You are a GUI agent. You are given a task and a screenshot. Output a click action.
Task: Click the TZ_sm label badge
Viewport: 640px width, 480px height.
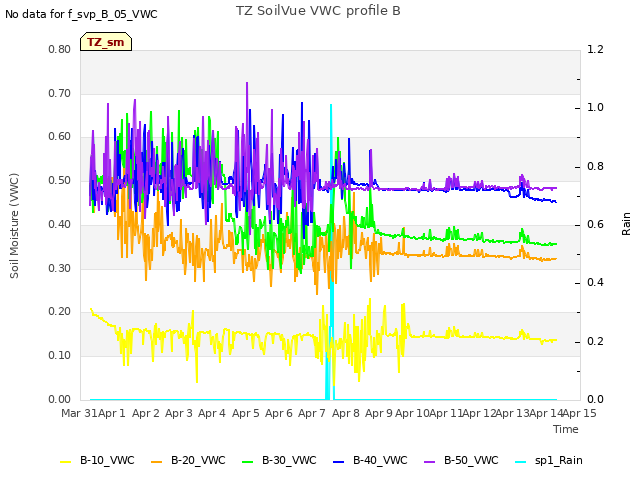click(x=106, y=42)
